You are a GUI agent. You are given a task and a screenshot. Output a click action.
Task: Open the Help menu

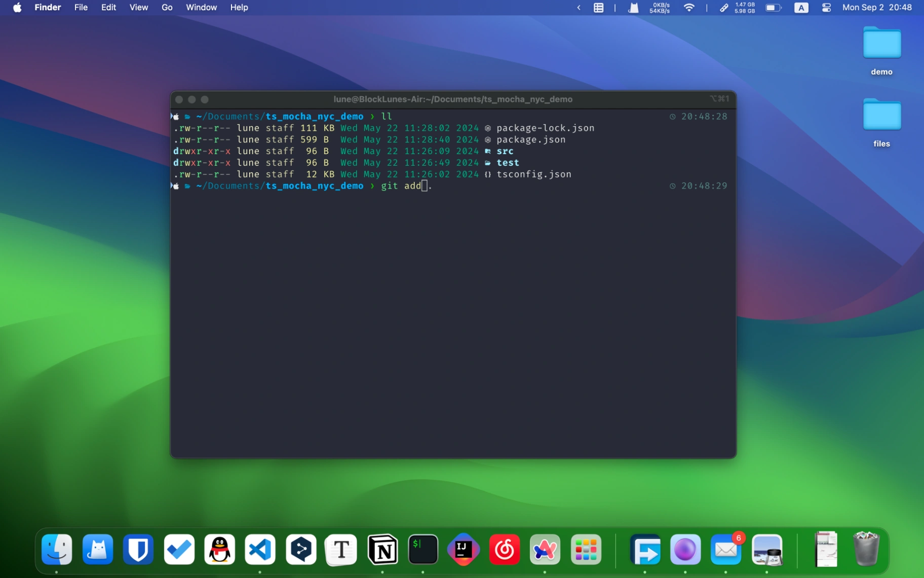click(x=239, y=8)
